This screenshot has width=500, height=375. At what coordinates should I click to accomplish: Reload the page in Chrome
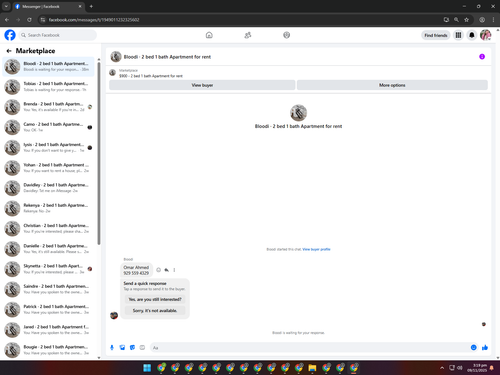(x=29, y=20)
